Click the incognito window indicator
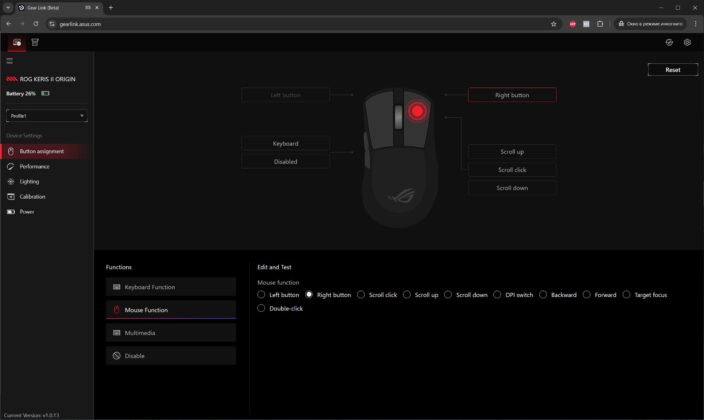 (650, 24)
